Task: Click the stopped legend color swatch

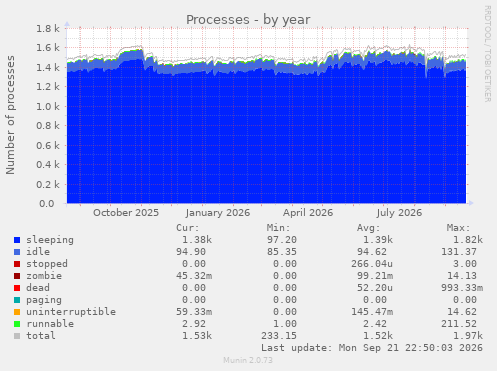Action: (x=17, y=264)
